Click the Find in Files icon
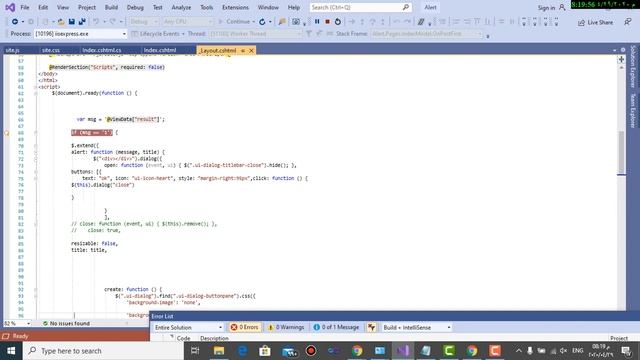 [x=282, y=22]
